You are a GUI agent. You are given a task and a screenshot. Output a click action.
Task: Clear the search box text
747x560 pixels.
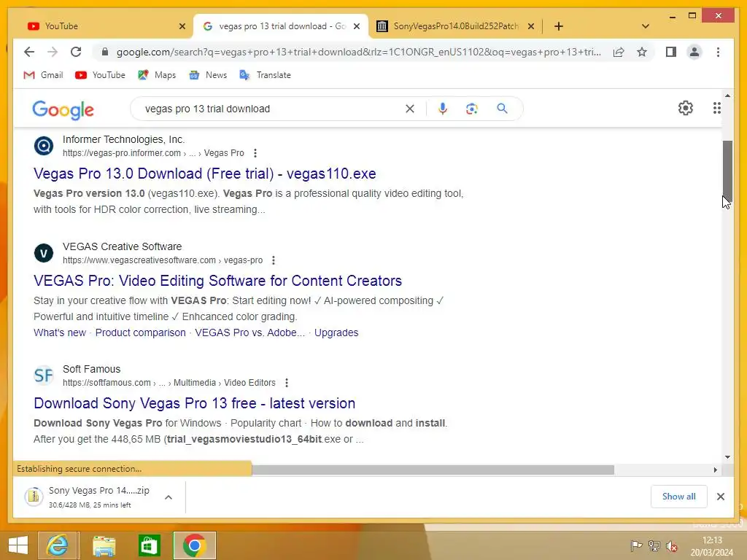tap(410, 109)
